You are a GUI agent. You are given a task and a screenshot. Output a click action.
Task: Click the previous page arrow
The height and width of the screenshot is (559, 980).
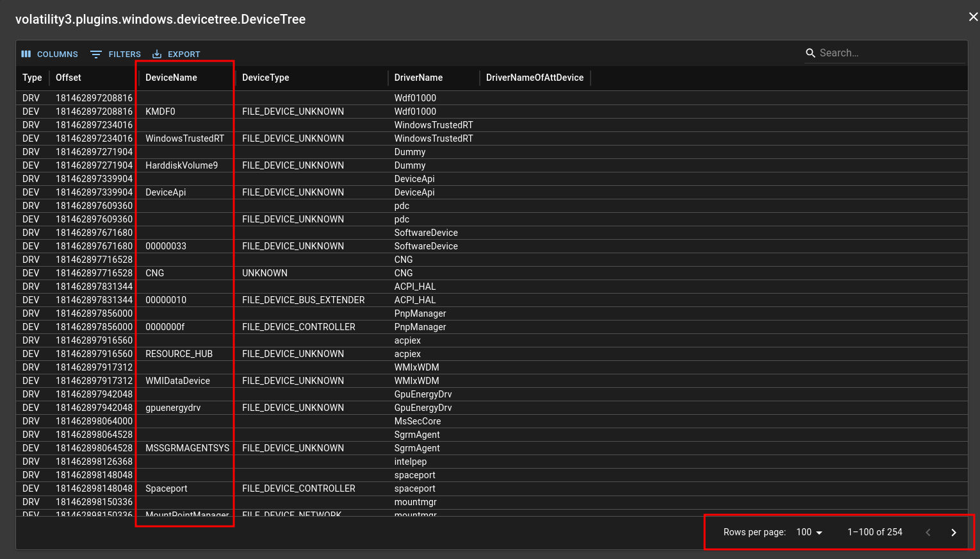(927, 532)
